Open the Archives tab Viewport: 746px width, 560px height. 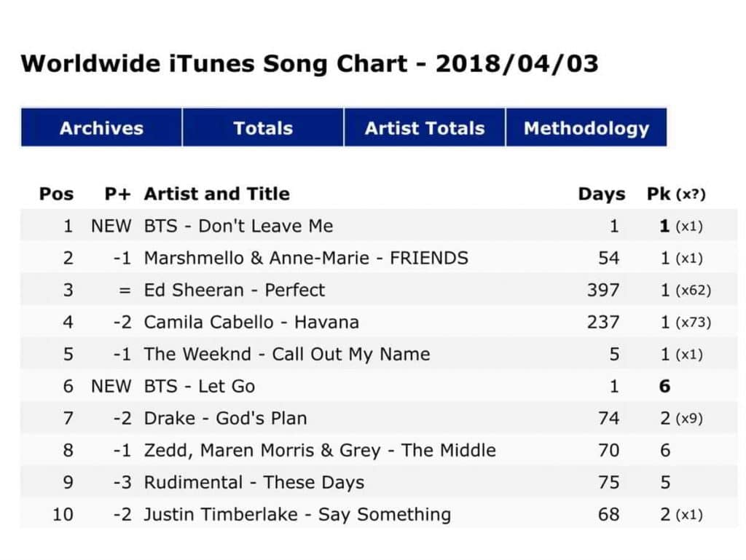[101, 128]
